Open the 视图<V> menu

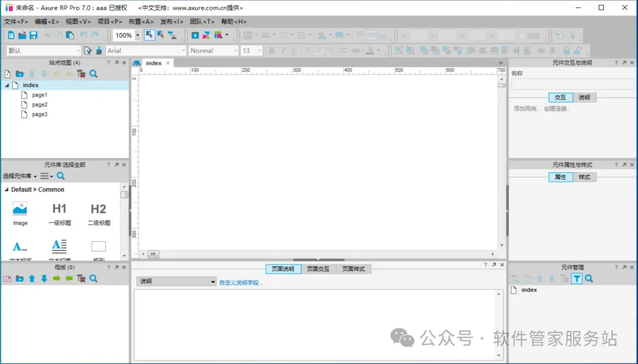pos(78,21)
